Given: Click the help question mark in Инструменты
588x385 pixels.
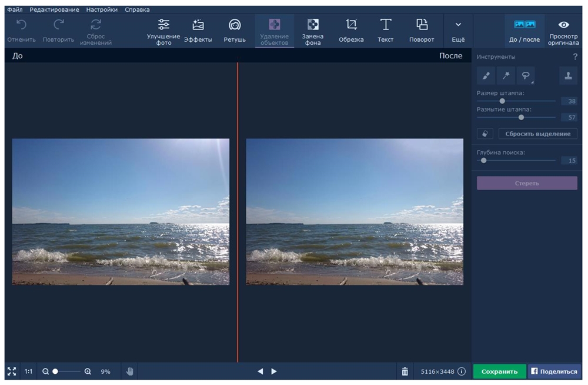Looking at the screenshot, I should tap(575, 57).
